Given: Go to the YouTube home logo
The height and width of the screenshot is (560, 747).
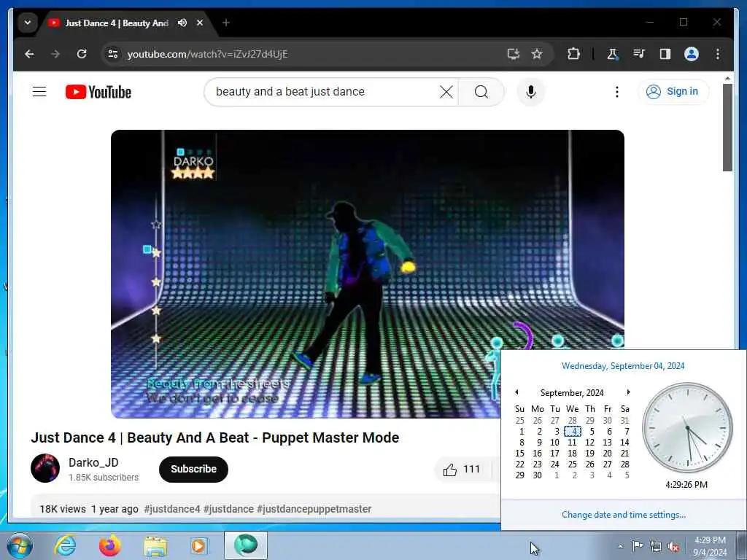Looking at the screenshot, I should pyautogui.click(x=98, y=92).
